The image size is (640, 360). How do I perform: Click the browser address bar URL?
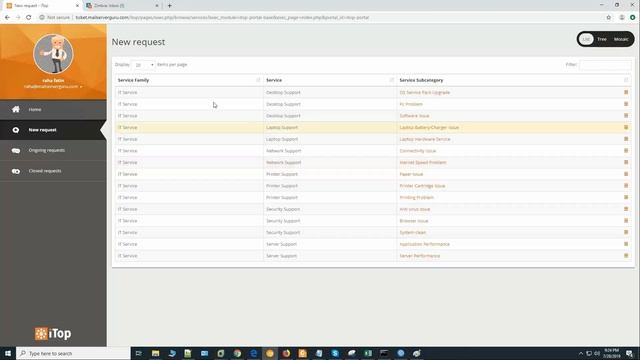[x=222, y=18]
